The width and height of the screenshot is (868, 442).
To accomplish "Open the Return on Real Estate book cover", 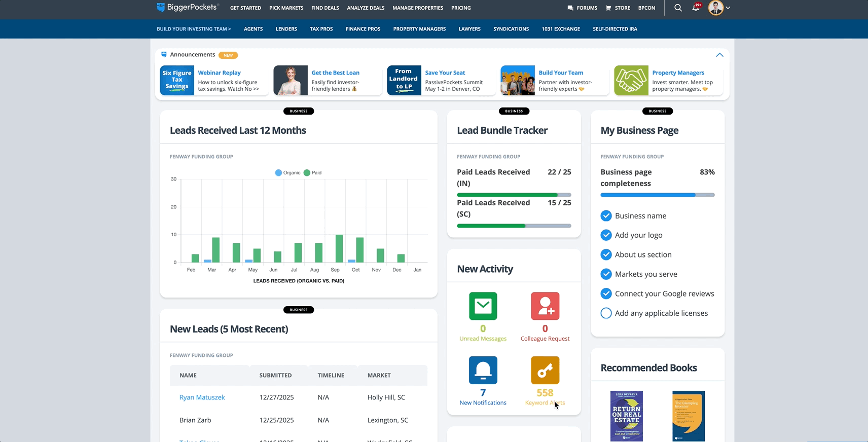I will [626, 416].
